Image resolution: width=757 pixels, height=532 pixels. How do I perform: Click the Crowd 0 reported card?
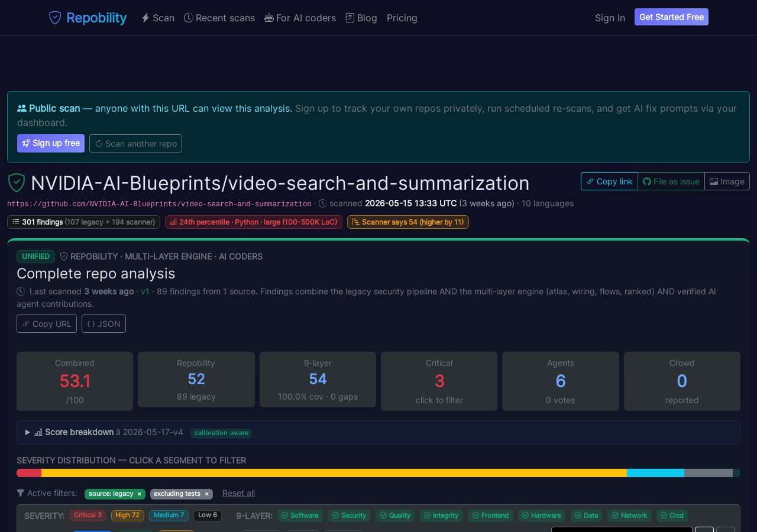click(x=682, y=381)
